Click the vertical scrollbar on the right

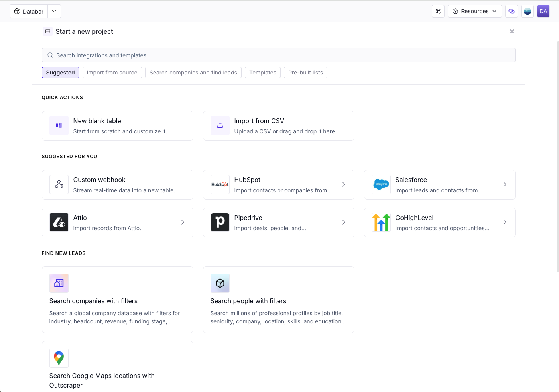click(x=558, y=157)
